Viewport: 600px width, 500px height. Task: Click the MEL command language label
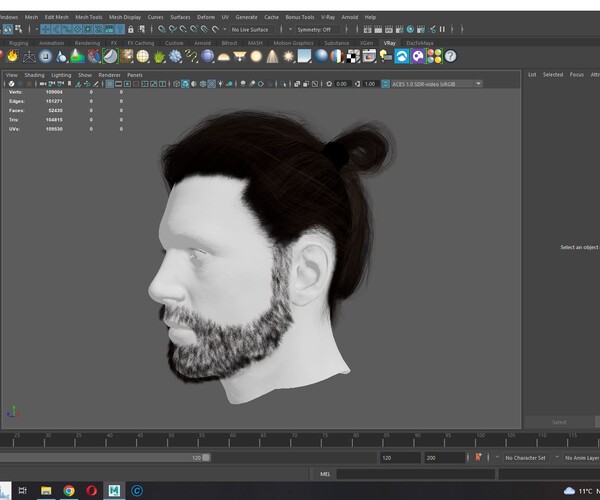coord(325,474)
